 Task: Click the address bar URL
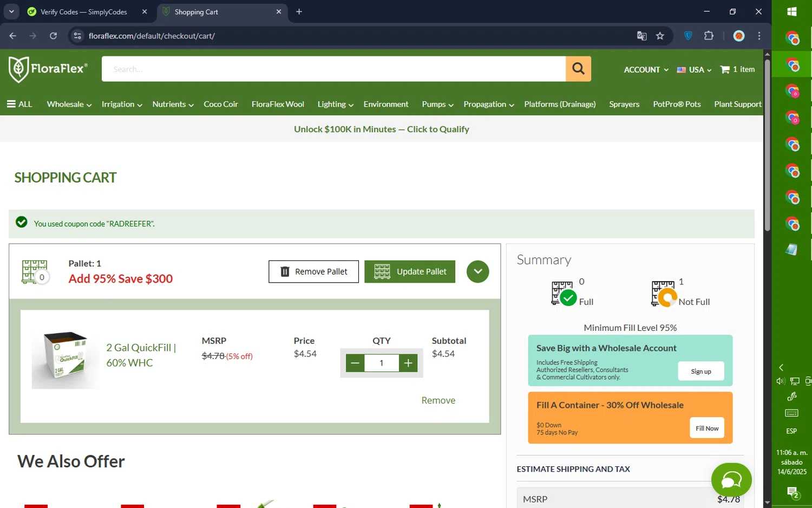click(152, 36)
